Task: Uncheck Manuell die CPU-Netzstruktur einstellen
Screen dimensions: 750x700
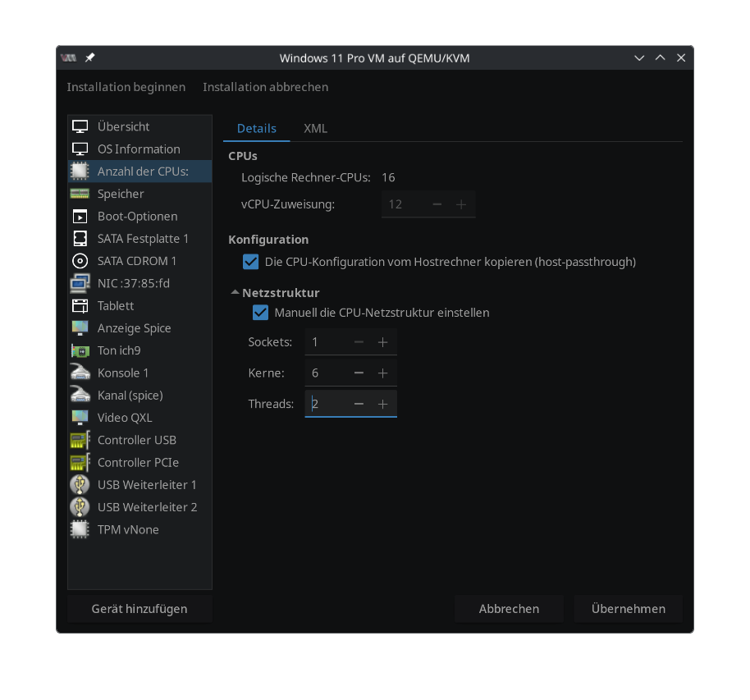Action: coord(260,313)
